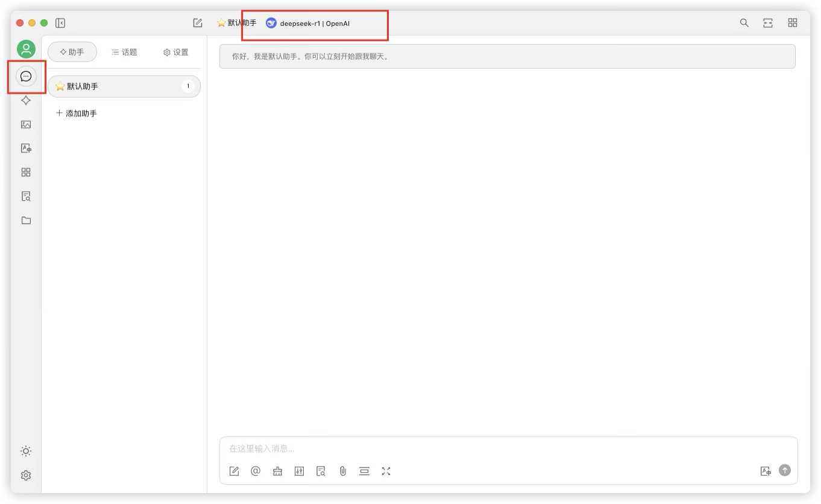Select the translation tool in the sidebar

coord(26,148)
